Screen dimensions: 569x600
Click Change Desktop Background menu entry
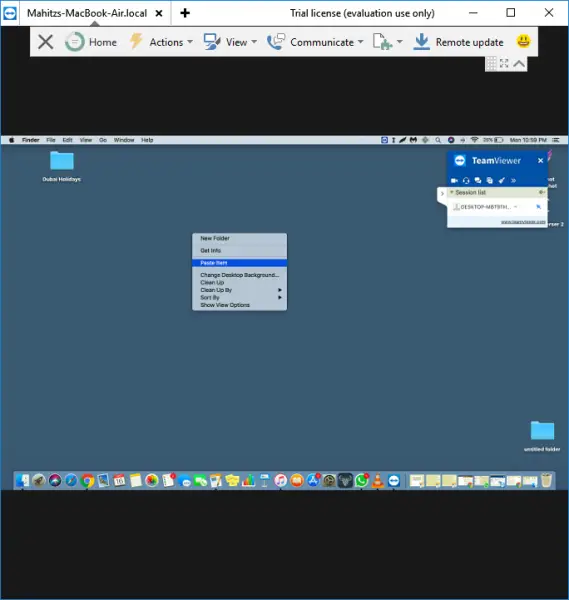pos(240,275)
